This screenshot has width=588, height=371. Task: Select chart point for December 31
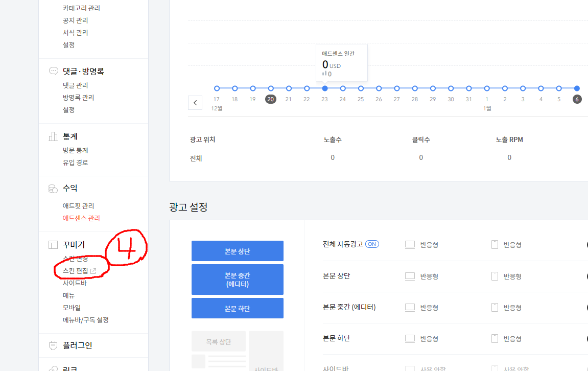(x=469, y=88)
